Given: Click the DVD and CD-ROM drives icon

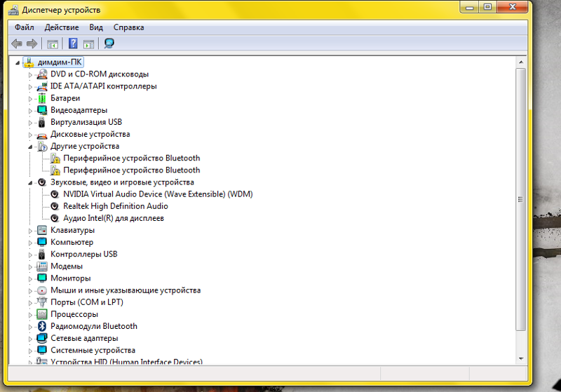Looking at the screenshot, I should (42, 74).
